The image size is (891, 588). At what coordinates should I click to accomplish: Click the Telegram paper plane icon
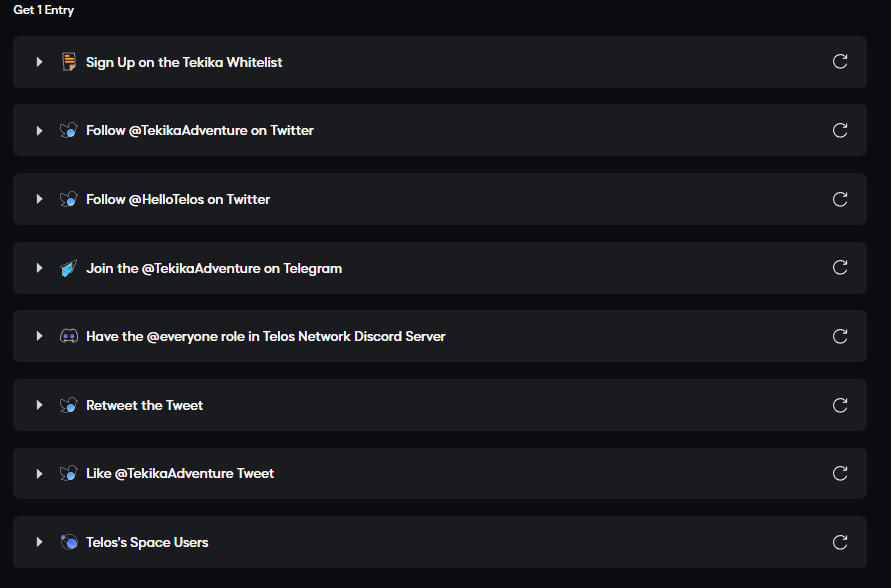69,268
